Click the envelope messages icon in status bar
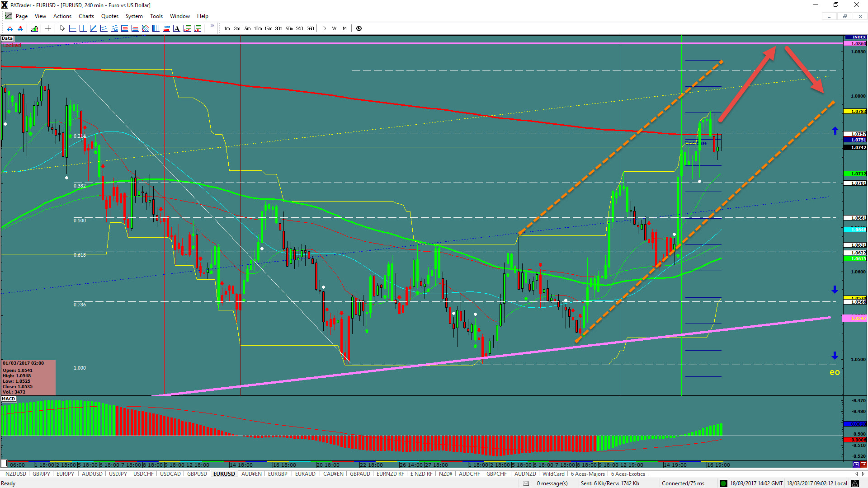The height and width of the screenshot is (488, 868). (526, 483)
